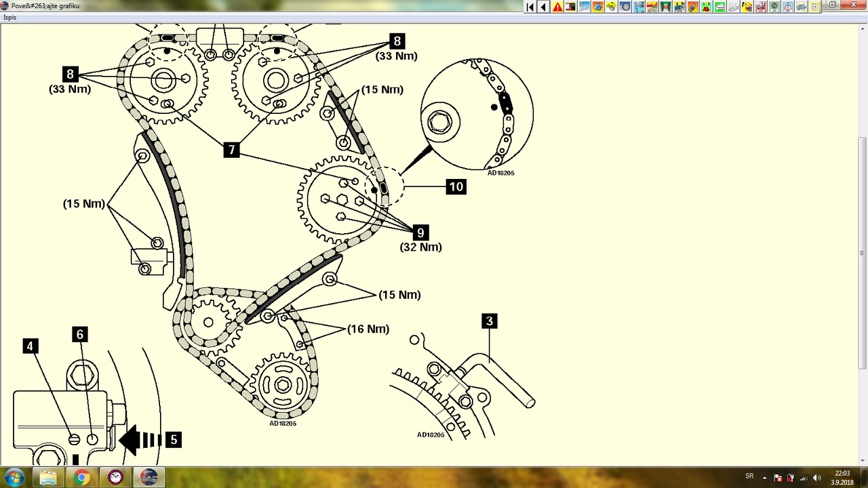This screenshot has height=488, width=868.
Task: Open the blue wheel and tyre icon
Action: (x=625, y=7)
